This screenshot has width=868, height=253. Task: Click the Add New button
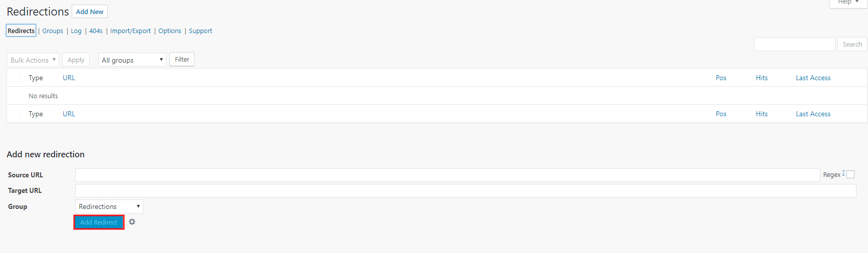90,12
